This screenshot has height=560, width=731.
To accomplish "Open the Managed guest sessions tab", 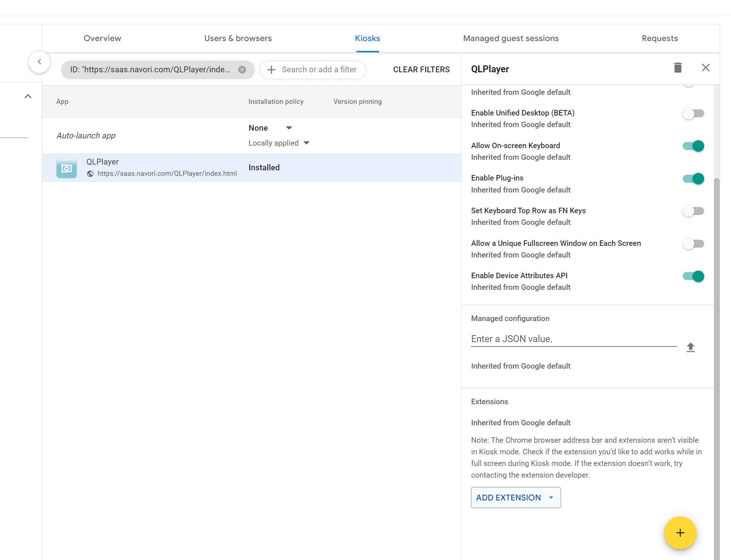I will coord(511,38).
